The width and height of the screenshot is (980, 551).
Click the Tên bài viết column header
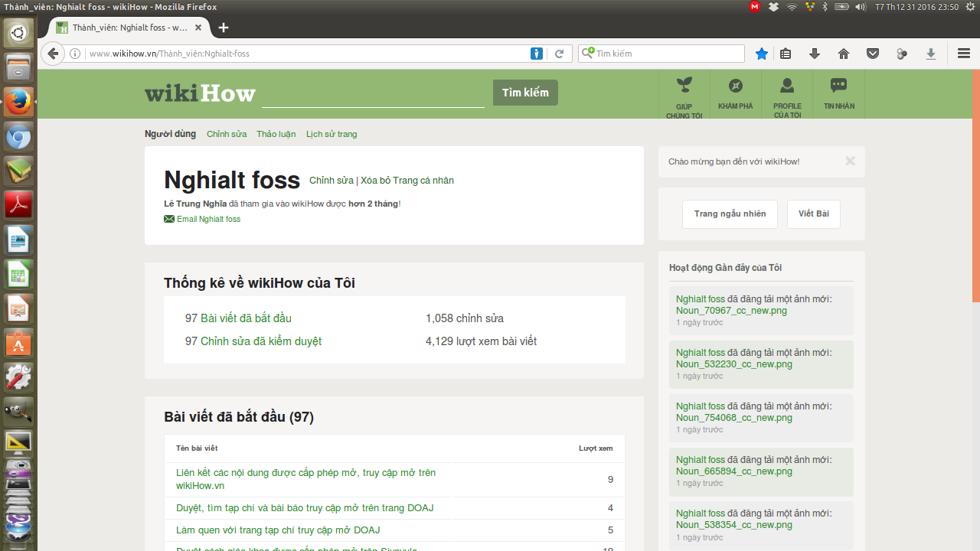click(197, 448)
